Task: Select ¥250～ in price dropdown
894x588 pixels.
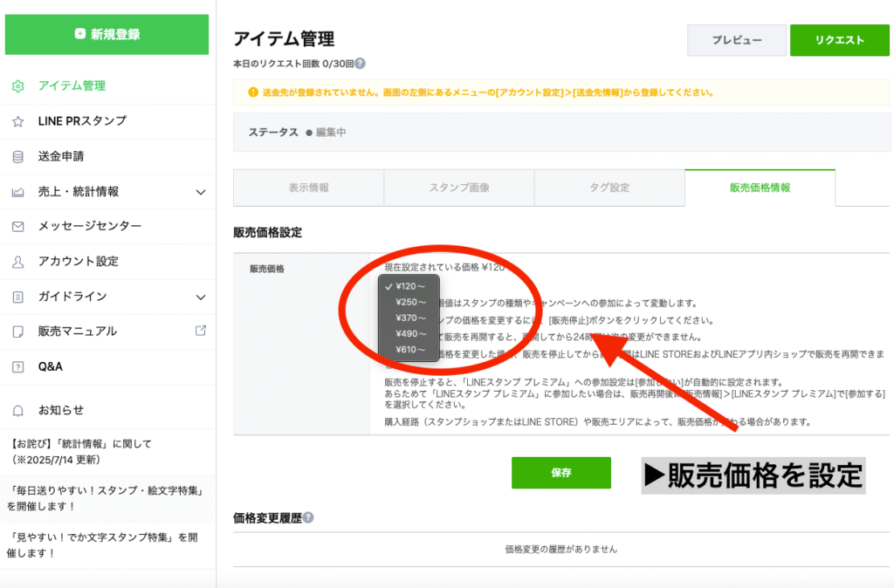Action: tap(409, 302)
